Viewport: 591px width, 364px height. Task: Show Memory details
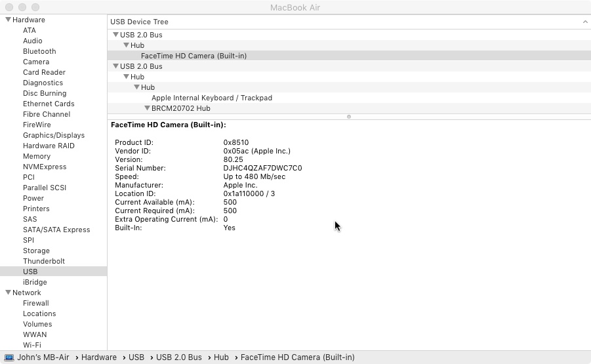(x=37, y=156)
